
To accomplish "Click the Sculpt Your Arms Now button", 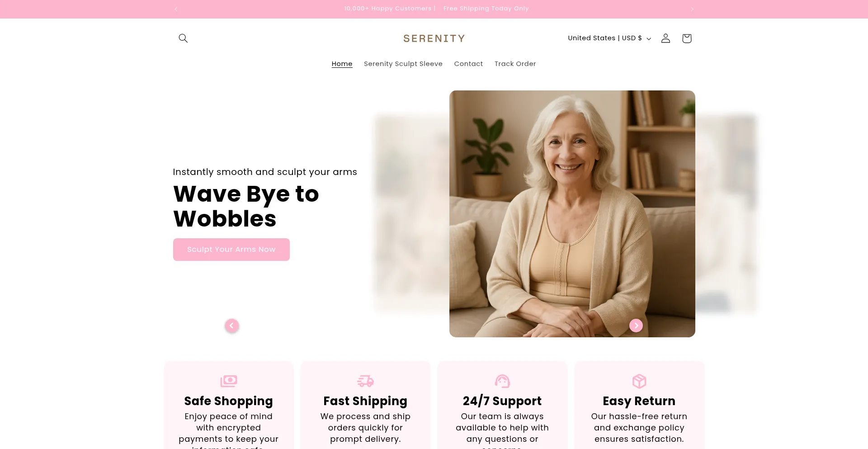I will (231, 250).
